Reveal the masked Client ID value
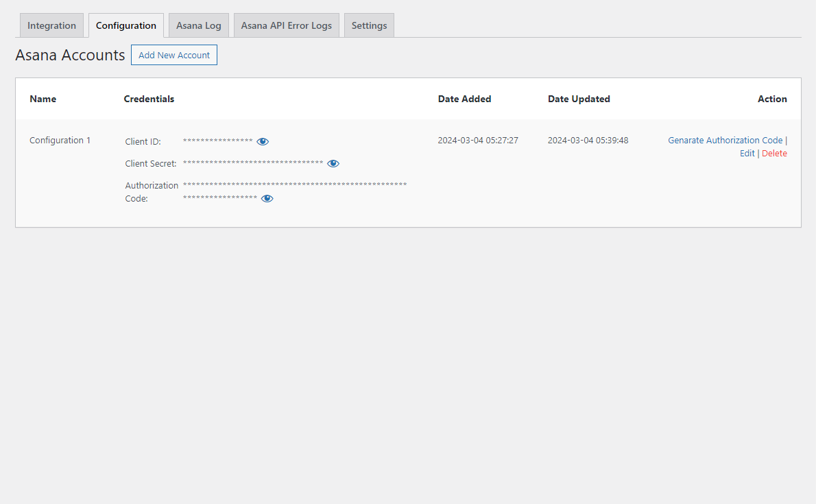 (263, 142)
